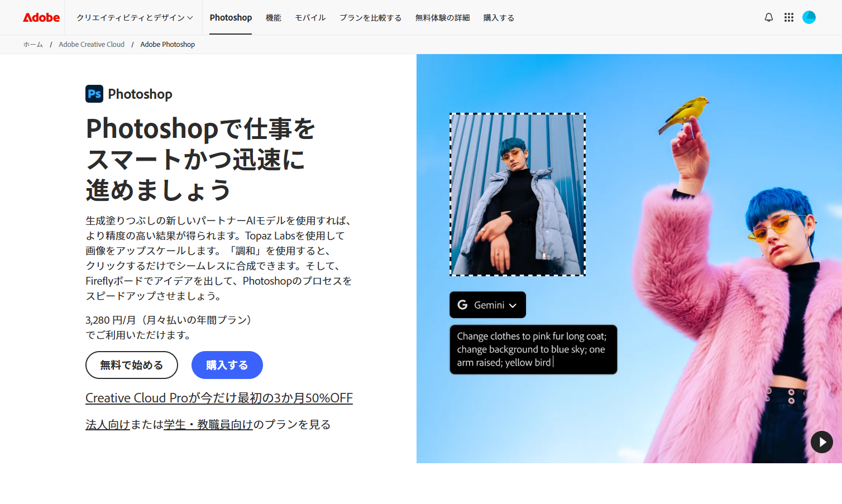The image size is (842, 504).
Task: Expand the クリエイティビティとデザイン menu
Action: point(135,17)
